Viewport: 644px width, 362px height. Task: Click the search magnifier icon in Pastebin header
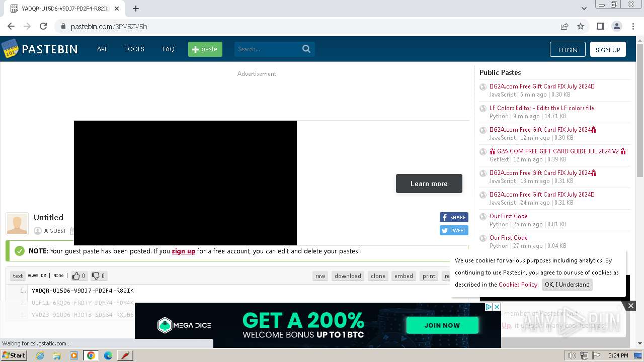tap(306, 49)
